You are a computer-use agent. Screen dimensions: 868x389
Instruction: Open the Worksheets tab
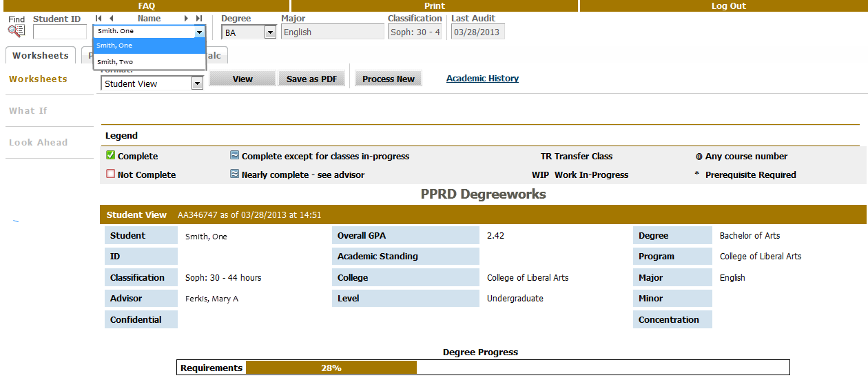tap(41, 55)
